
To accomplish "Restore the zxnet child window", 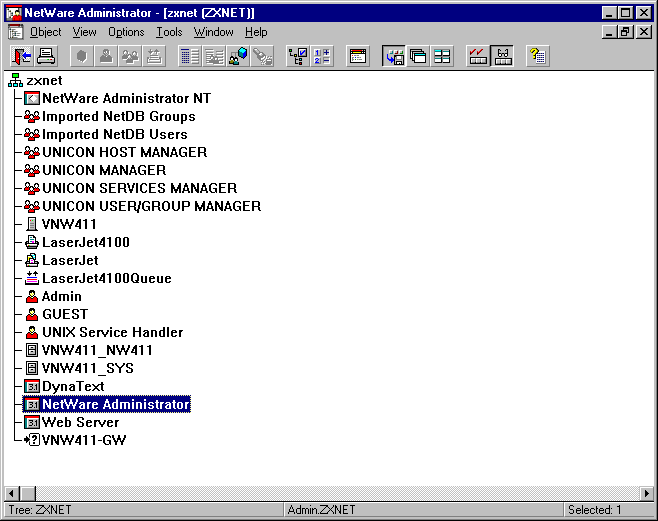I will point(626,32).
